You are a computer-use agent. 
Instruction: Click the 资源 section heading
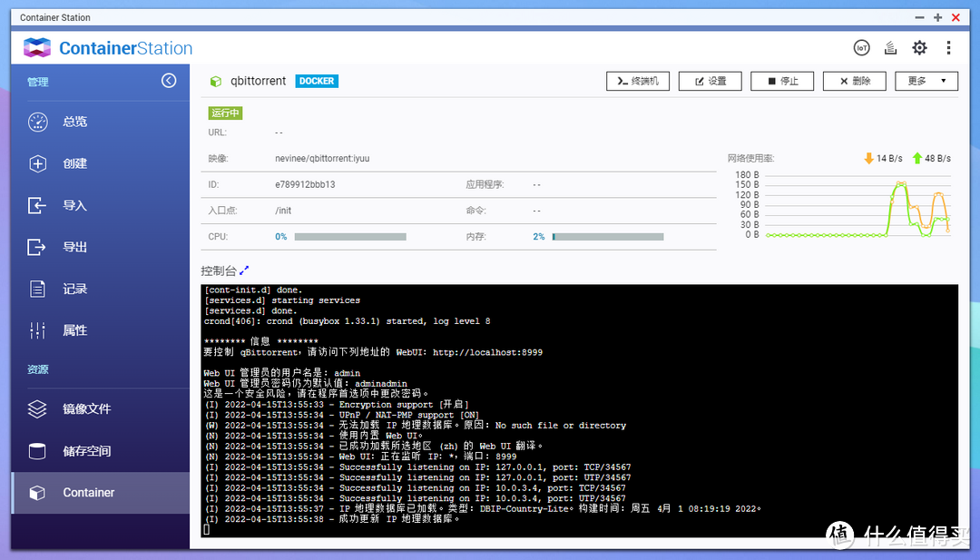(38, 369)
